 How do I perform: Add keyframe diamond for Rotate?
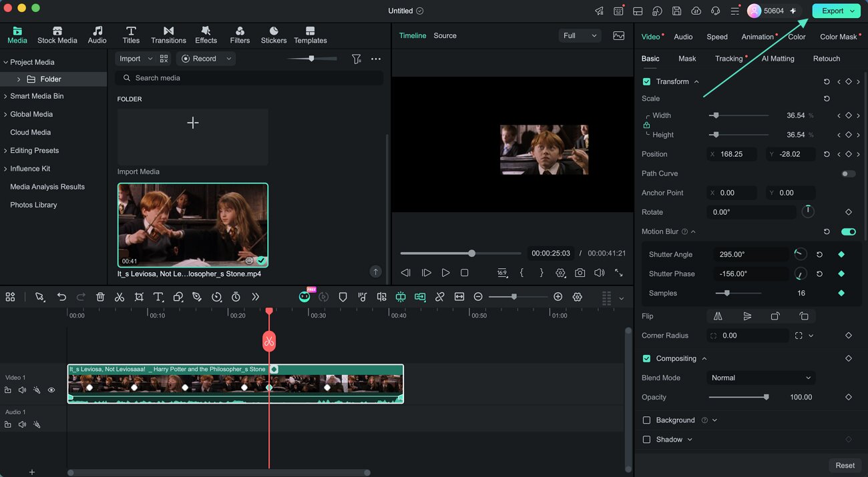849,212
